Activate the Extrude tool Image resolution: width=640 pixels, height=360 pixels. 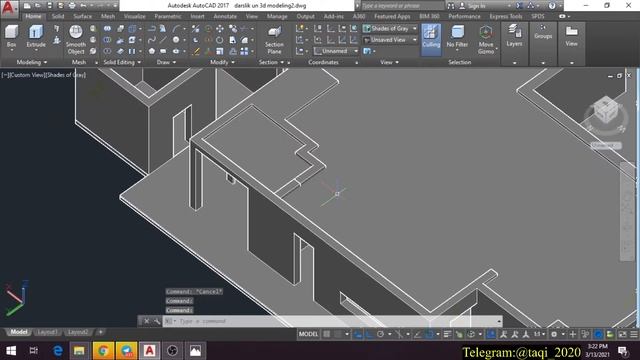(x=36, y=37)
